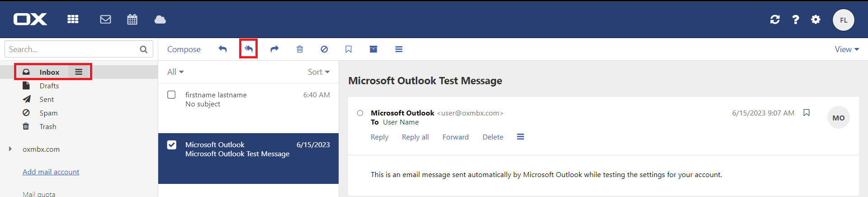
Task: Click the refresh icon in header
Action: [775, 19]
